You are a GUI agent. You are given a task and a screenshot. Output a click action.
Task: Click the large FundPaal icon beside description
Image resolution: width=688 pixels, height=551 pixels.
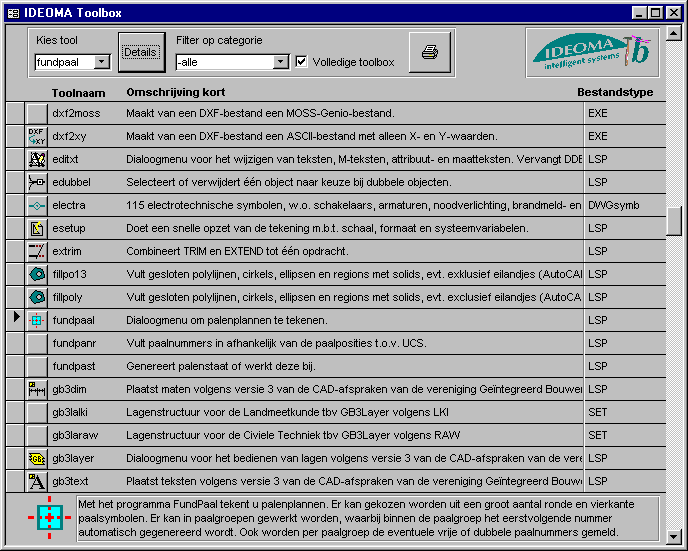click(x=50, y=518)
